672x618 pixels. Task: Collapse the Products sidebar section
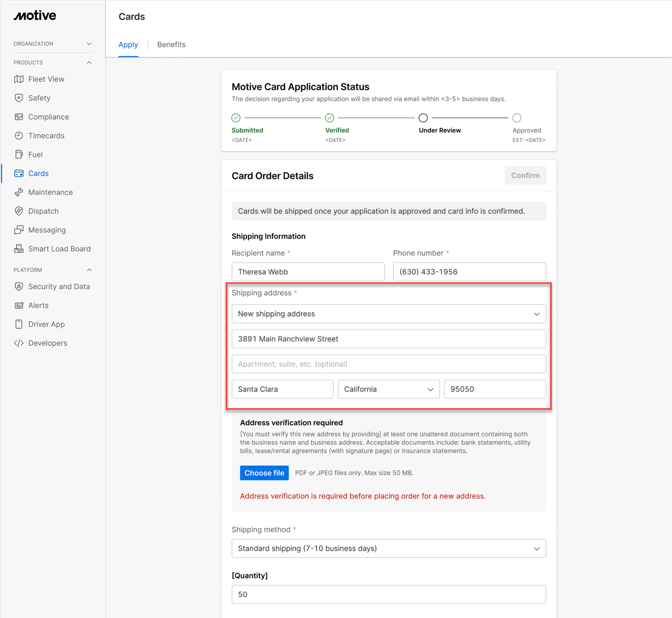coord(89,63)
